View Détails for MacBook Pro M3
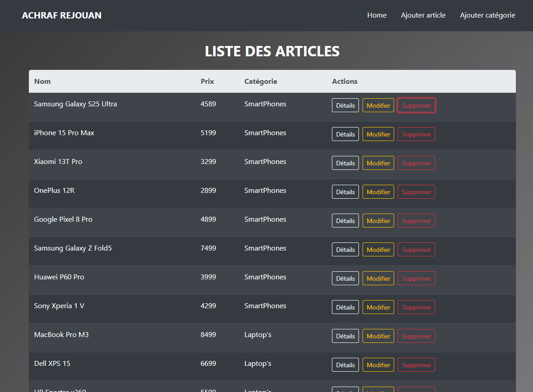The width and height of the screenshot is (533, 392). 345,336
